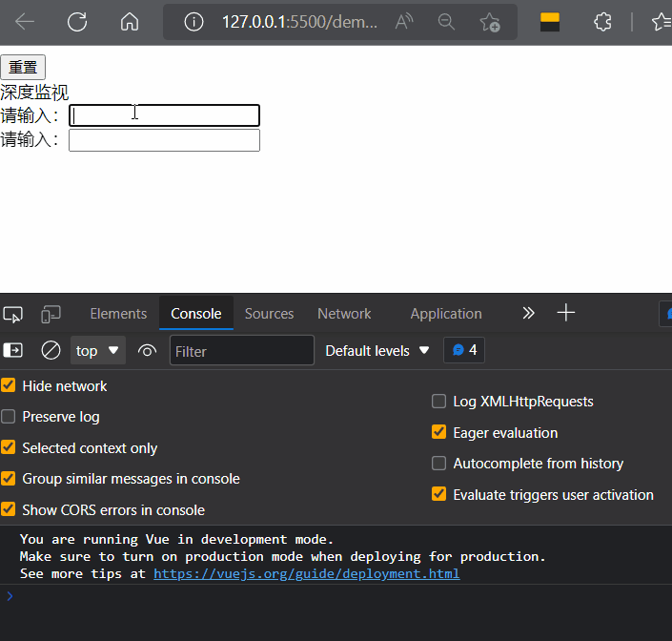
Task: Open the top JavaScript context dropdown
Action: point(98,350)
